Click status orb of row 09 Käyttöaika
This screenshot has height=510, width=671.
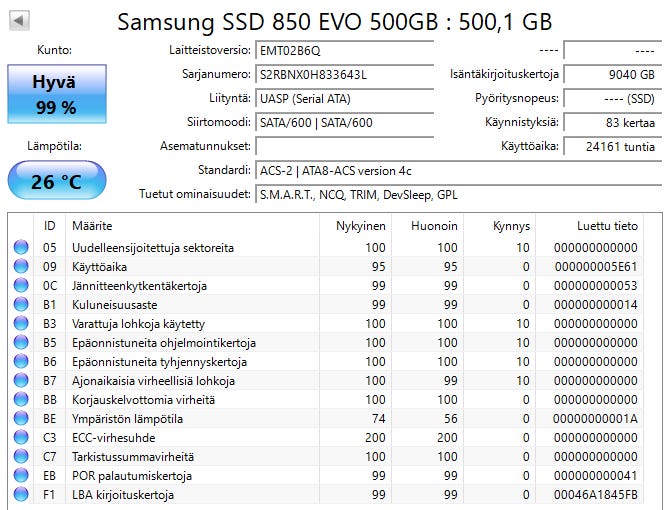(x=21, y=266)
